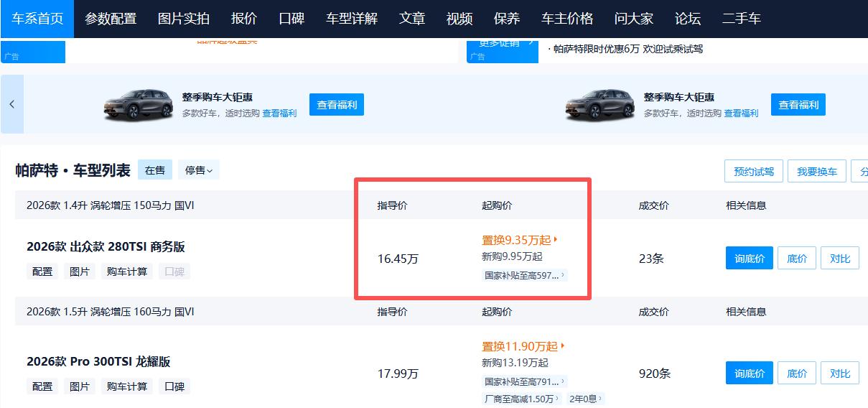This screenshot has height=408, width=868.
Task: Switch to the 参数配置 tab
Action: pos(111,19)
